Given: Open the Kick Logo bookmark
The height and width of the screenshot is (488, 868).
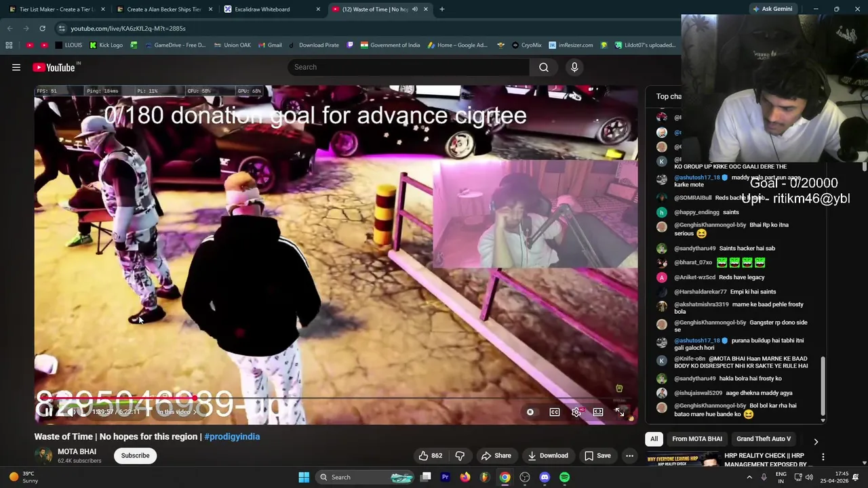Looking at the screenshot, I should [x=106, y=45].
